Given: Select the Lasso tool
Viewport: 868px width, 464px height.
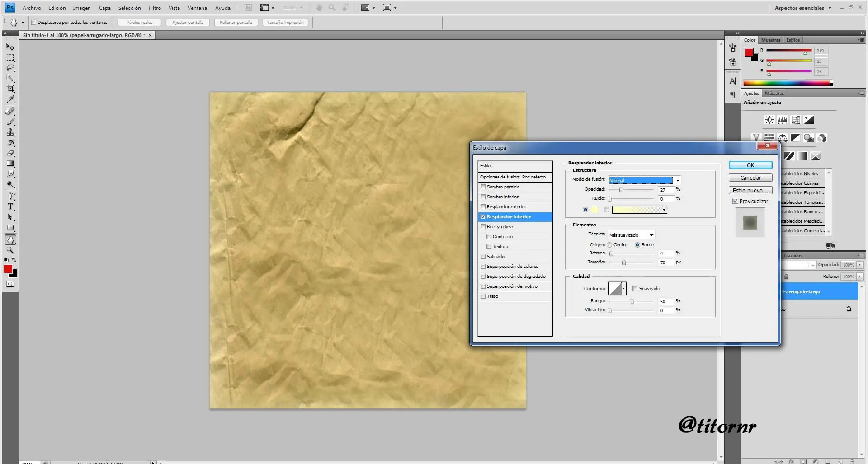Looking at the screenshot, I should click(10, 68).
